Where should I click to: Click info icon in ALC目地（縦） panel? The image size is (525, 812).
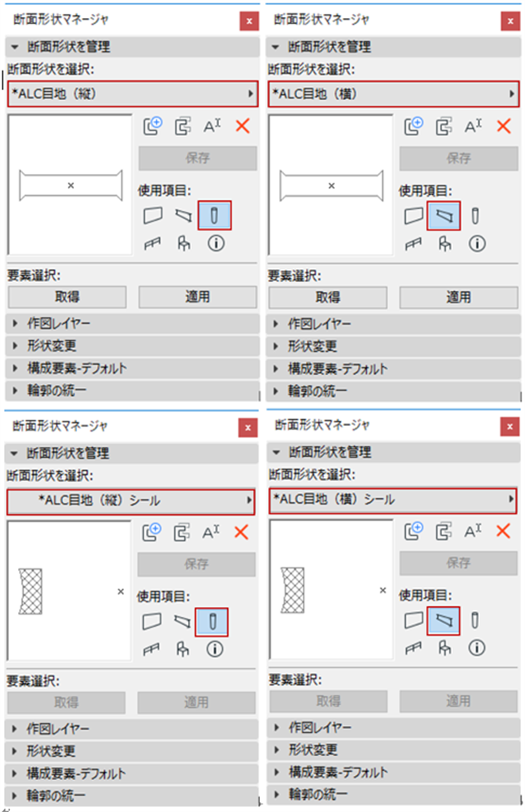(216, 244)
